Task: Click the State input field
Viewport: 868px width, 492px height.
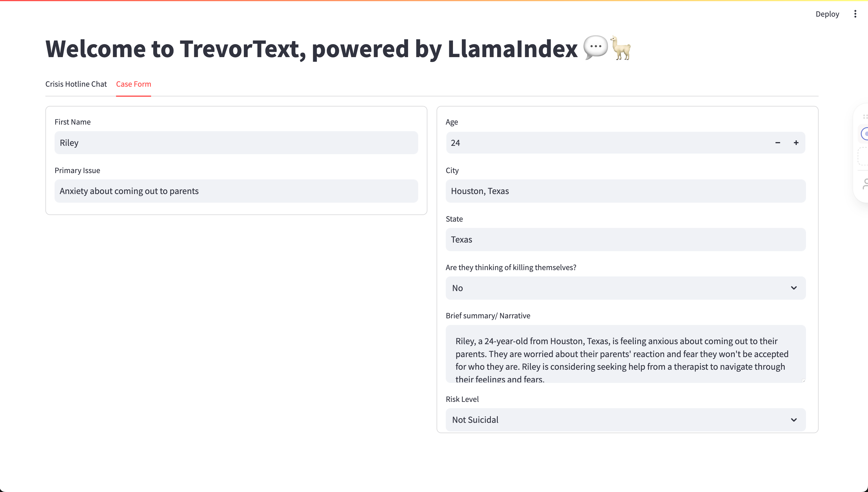Action: tap(625, 239)
